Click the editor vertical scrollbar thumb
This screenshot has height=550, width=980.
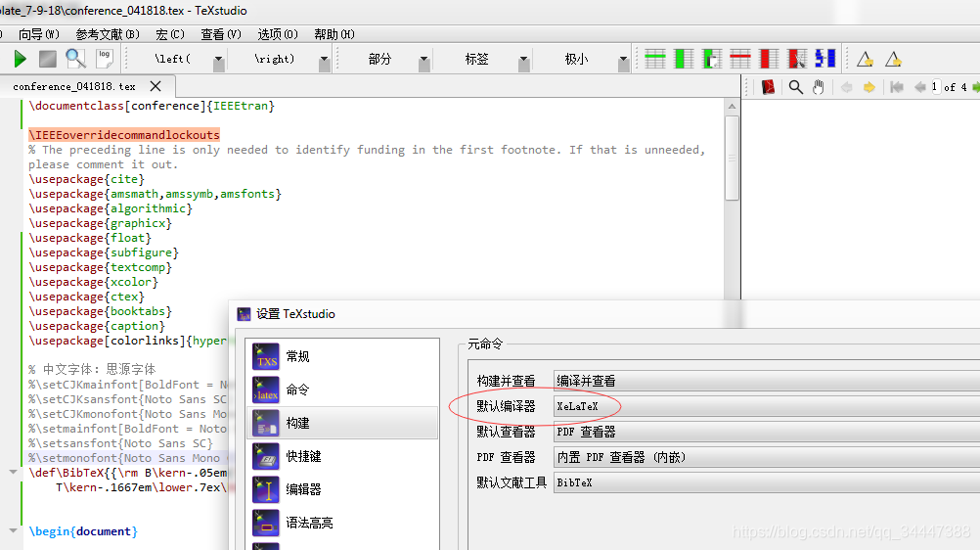click(732, 158)
